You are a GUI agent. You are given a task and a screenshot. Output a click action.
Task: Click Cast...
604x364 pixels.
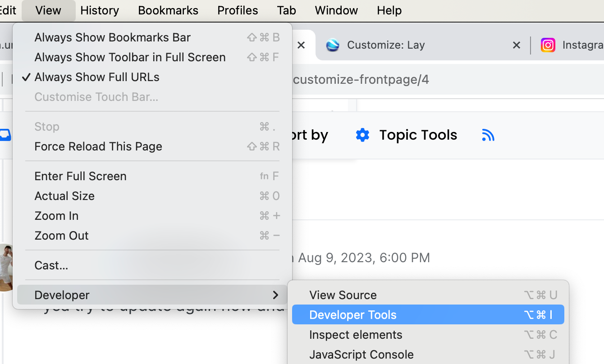pyautogui.click(x=51, y=265)
